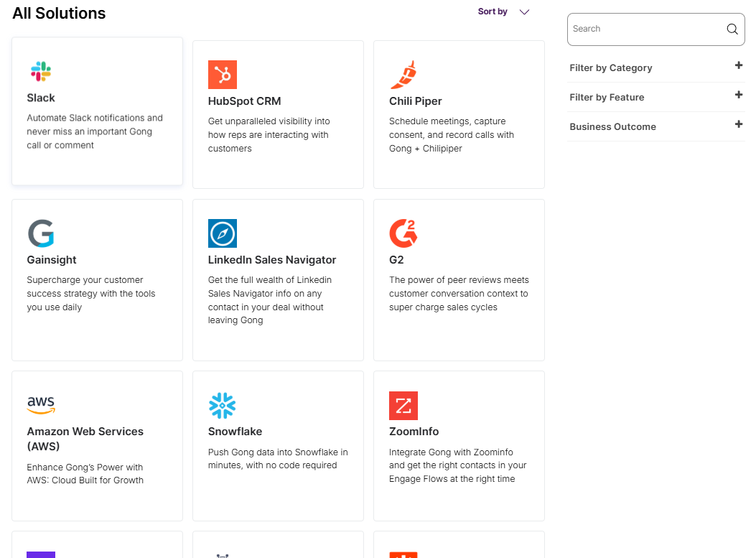756x558 pixels.
Task: Open Amazon Web Services (AWS) title
Action: (x=85, y=439)
